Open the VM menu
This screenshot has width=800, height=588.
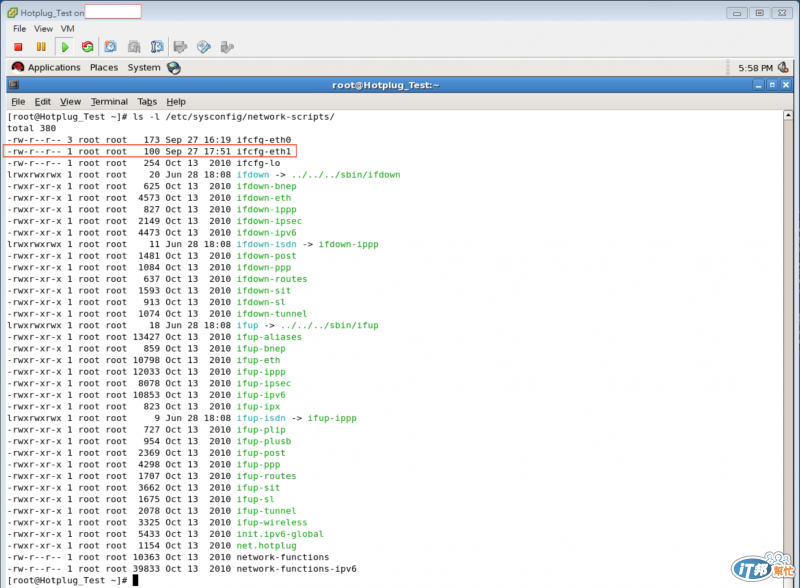click(x=67, y=29)
